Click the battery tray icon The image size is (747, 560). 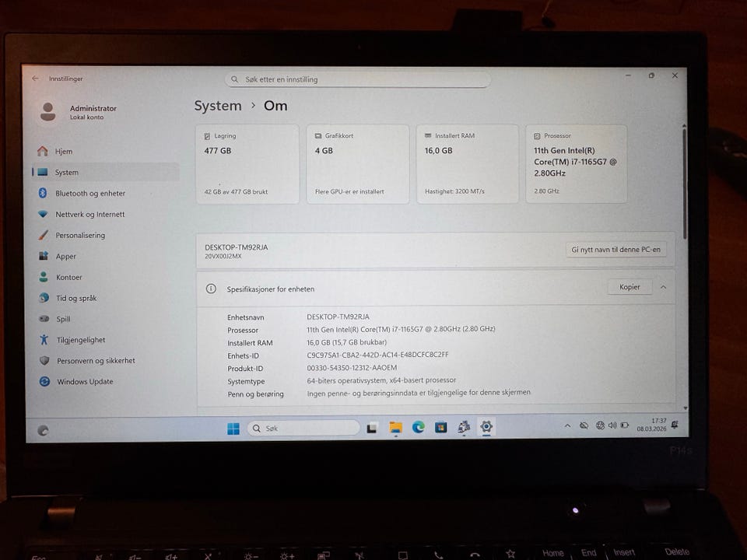tap(625, 425)
